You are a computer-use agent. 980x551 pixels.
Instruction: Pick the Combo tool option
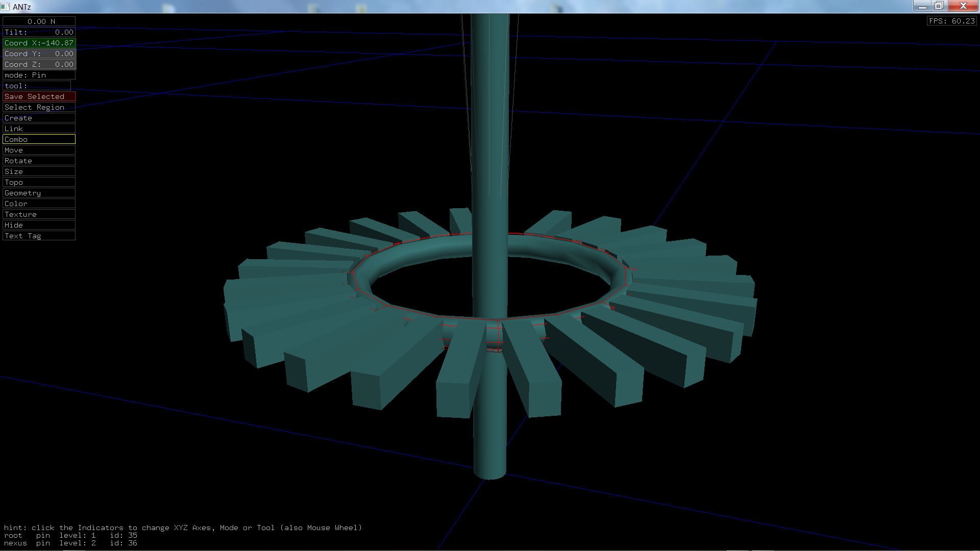39,139
